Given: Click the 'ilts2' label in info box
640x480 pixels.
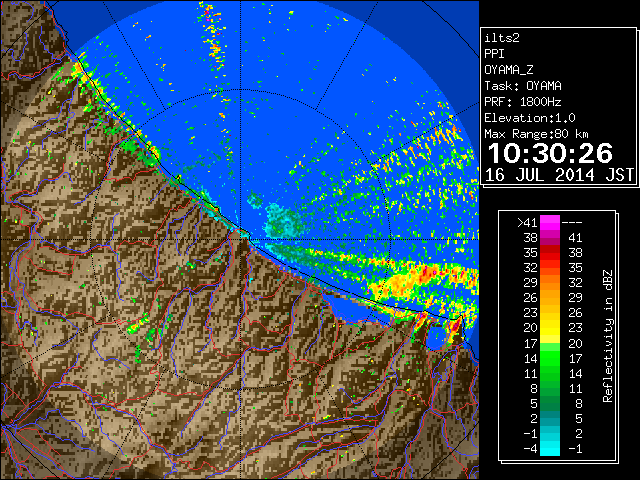Looking at the screenshot, I should click(502, 38).
